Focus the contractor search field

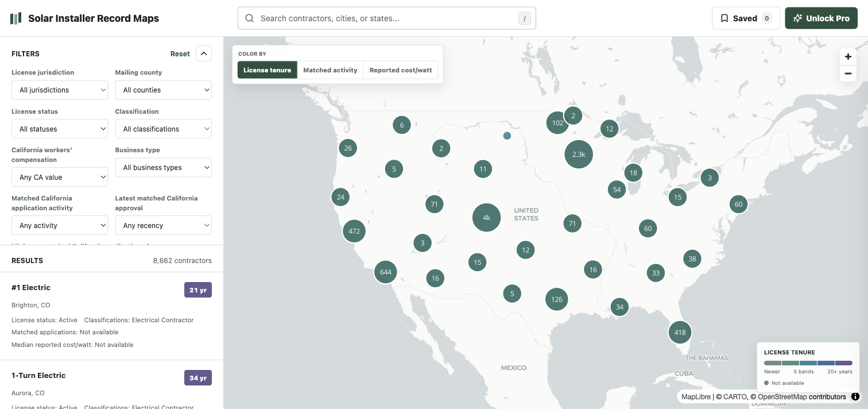tap(387, 18)
